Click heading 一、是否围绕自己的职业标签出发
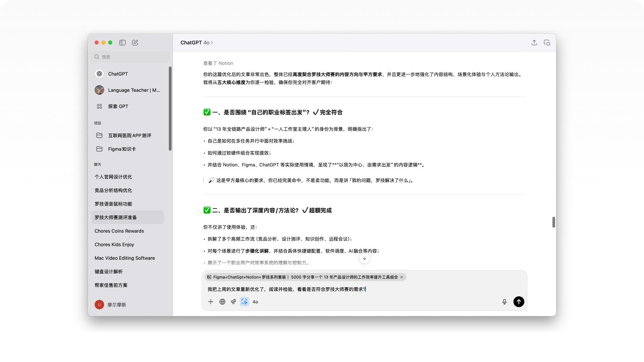Image resolution: width=644 pixels, height=362 pixels. [273, 112]
